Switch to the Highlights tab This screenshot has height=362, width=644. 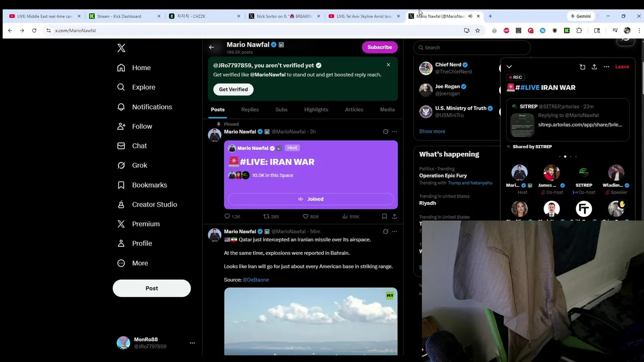pos(316,110)
